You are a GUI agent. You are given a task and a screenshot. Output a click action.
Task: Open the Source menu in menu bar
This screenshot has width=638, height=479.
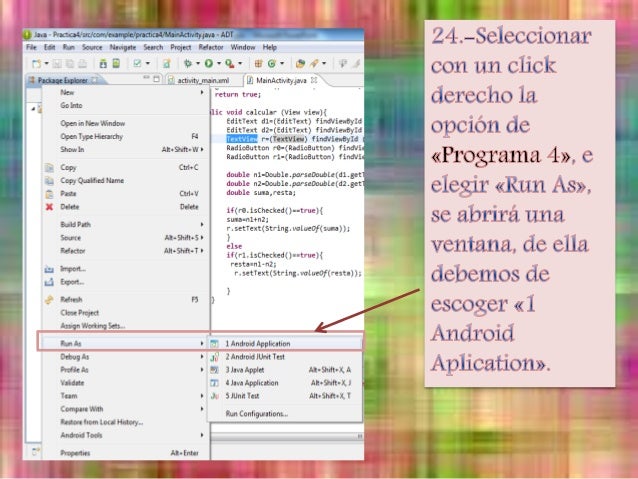pos(92,47)
